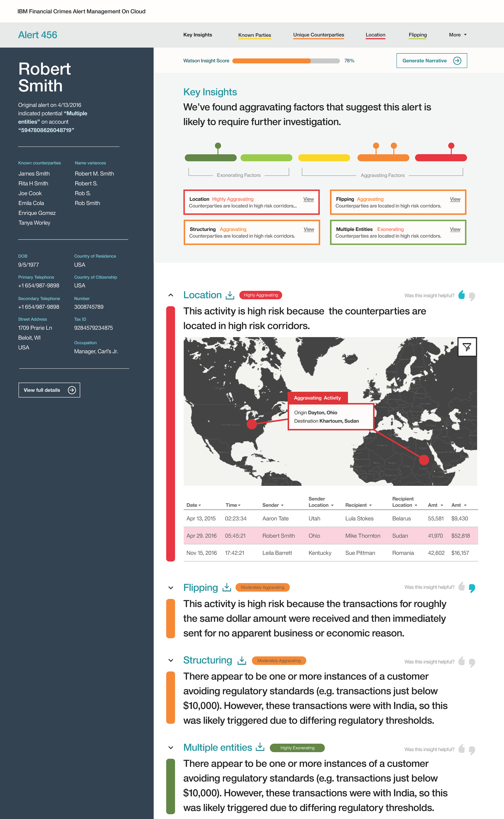Screen dimensions: 504x819
Task: Download the Multiple entities insight
Action: click(x=260, y=747)
